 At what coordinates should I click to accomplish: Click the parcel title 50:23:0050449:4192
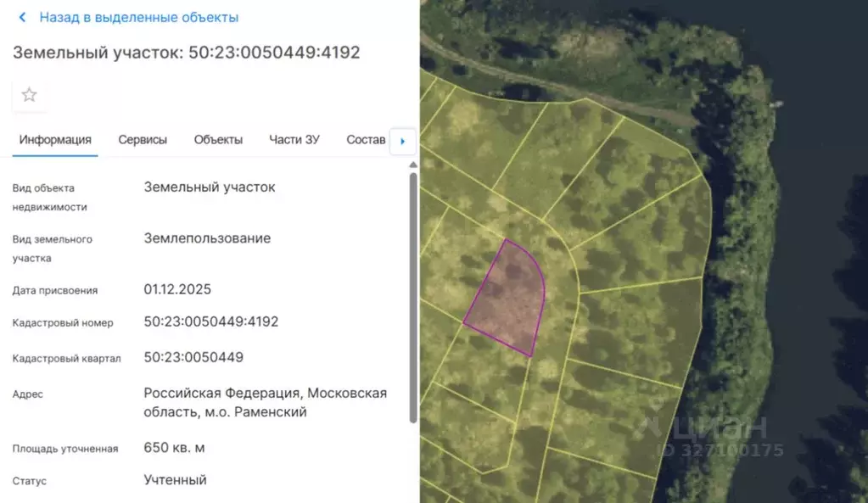tap(186, 52)
